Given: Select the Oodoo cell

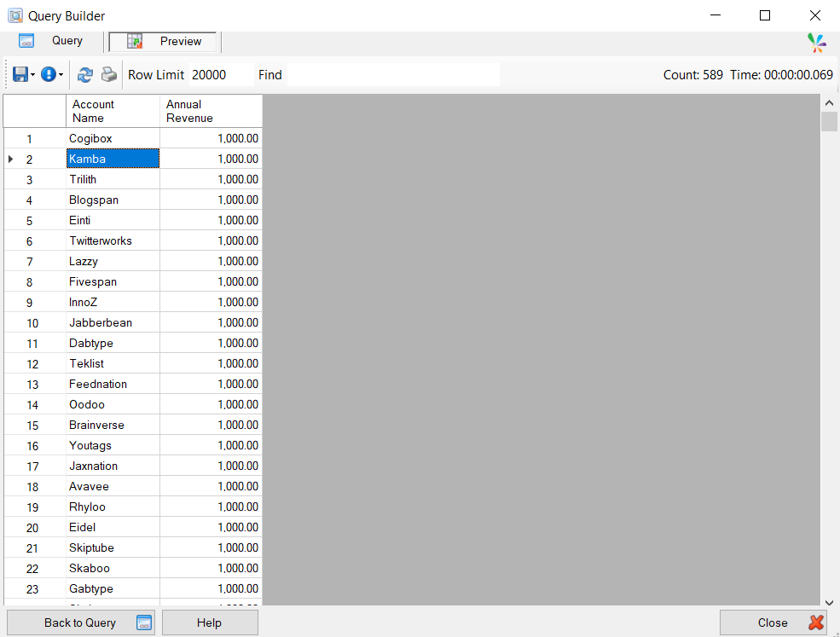Looking at the screenshot, I should click(113, 404).
